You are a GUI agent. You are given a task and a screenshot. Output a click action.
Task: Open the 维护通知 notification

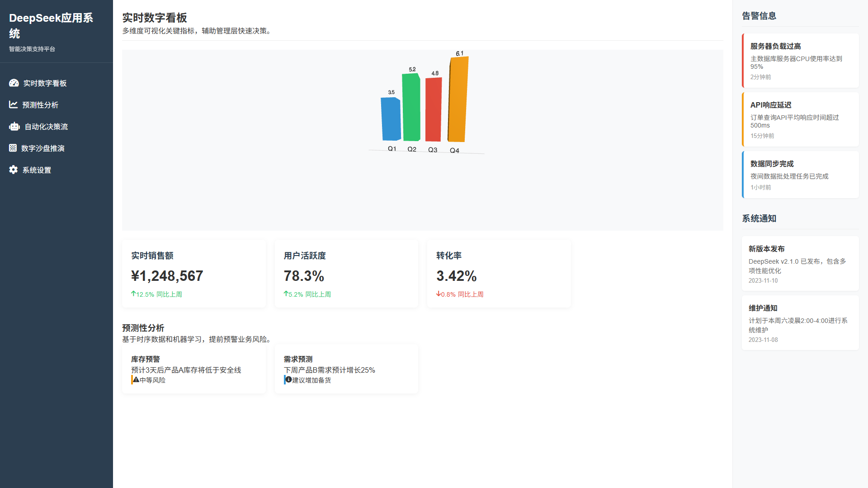coord(800,322)
